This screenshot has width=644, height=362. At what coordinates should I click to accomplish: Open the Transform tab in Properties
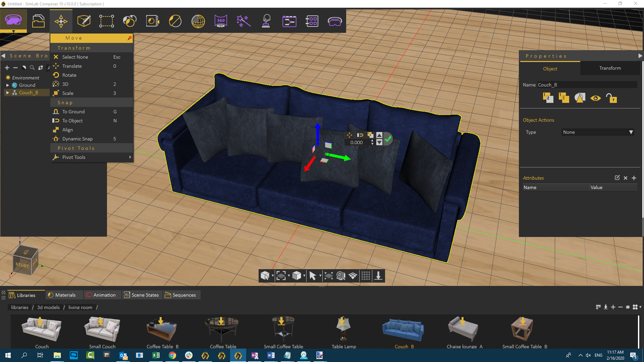pos(609,68)
